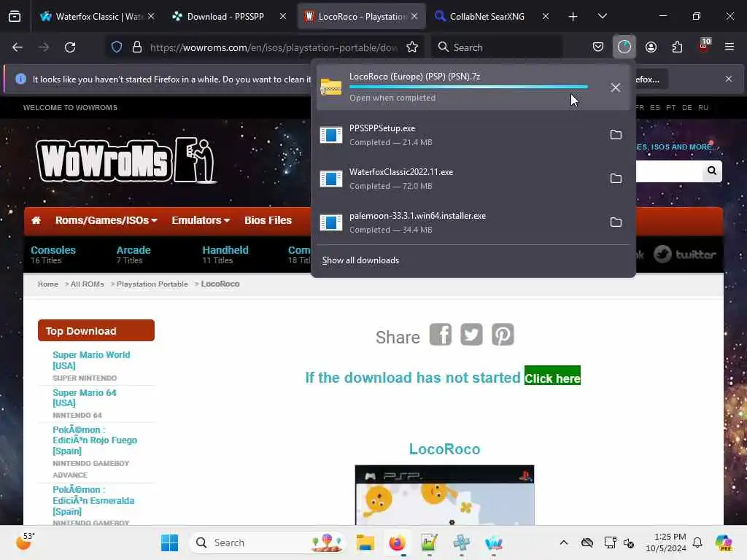Click the LocoRoco download progress bar
The height and width of the screenshot is (560, 747).
[x=469, y=87]
